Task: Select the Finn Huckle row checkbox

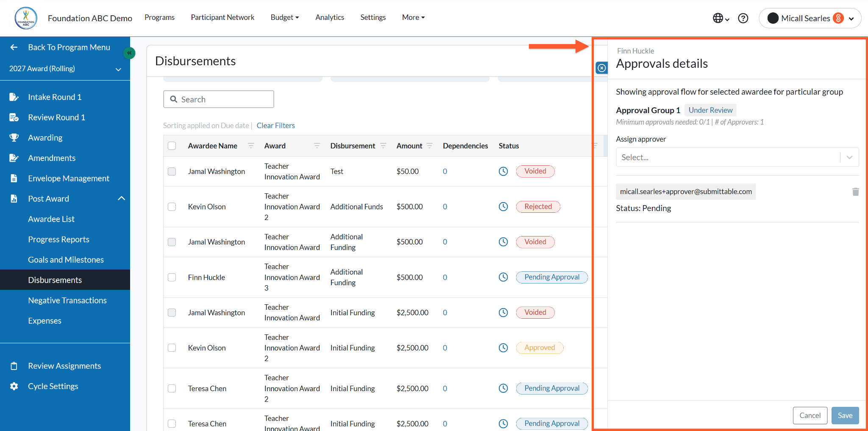Action: point(172,277)
